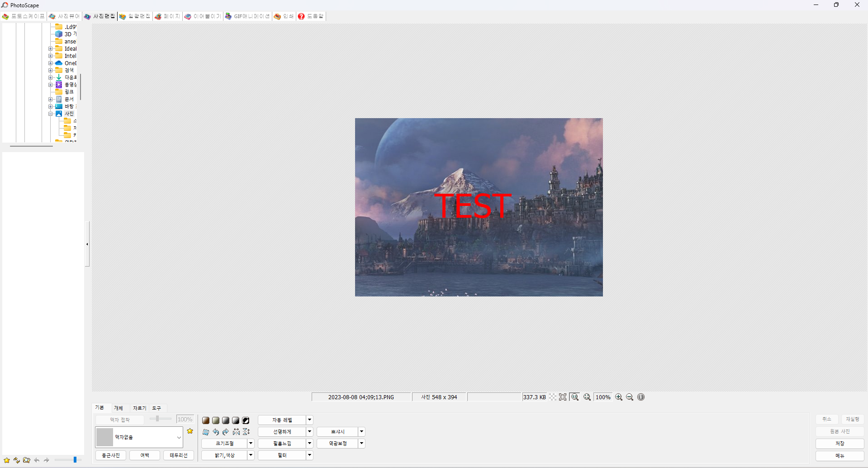Go back with the left arrow icon
Image resolution: width=868 pixels, height=468 pixels.
point(37,460)
